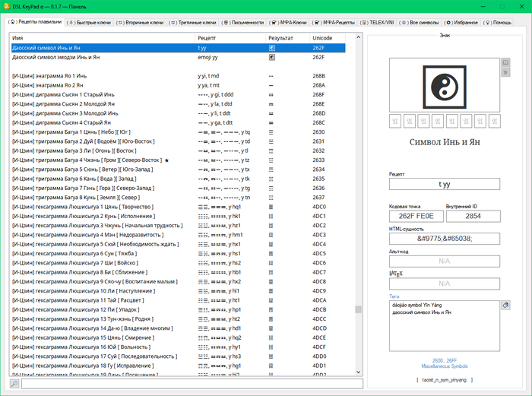Click the book icon next to symbol preview
Screen dimensions: 532x396
coord(505,62)
